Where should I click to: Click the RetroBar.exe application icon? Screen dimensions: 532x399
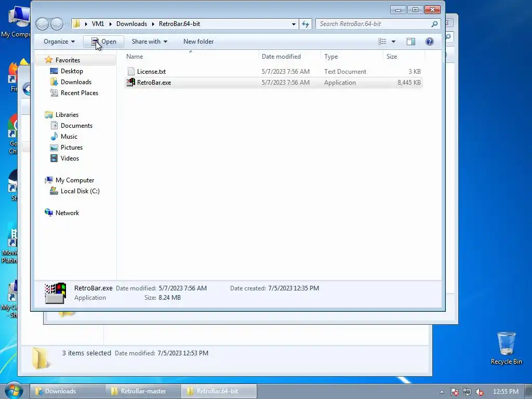(130, 82)
